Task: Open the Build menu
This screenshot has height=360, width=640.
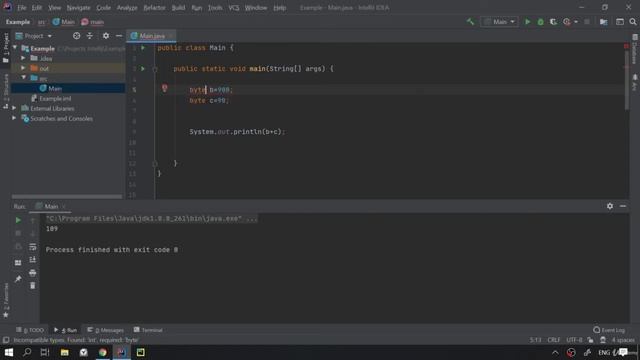Action: pyautogui.click(x=178, y=8)
